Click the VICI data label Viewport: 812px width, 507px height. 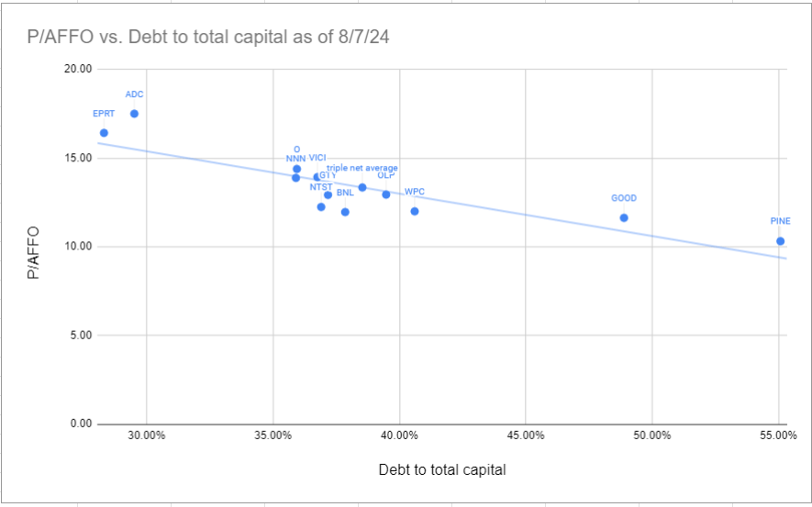pos(317,158)
